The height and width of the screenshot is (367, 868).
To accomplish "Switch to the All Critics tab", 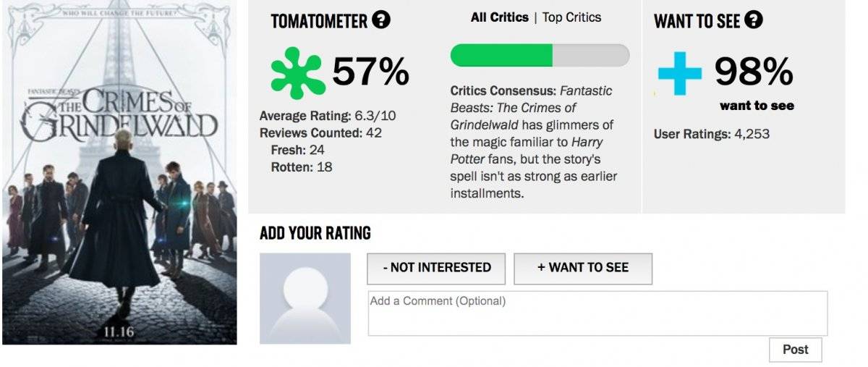I will [x=499, y=17].
